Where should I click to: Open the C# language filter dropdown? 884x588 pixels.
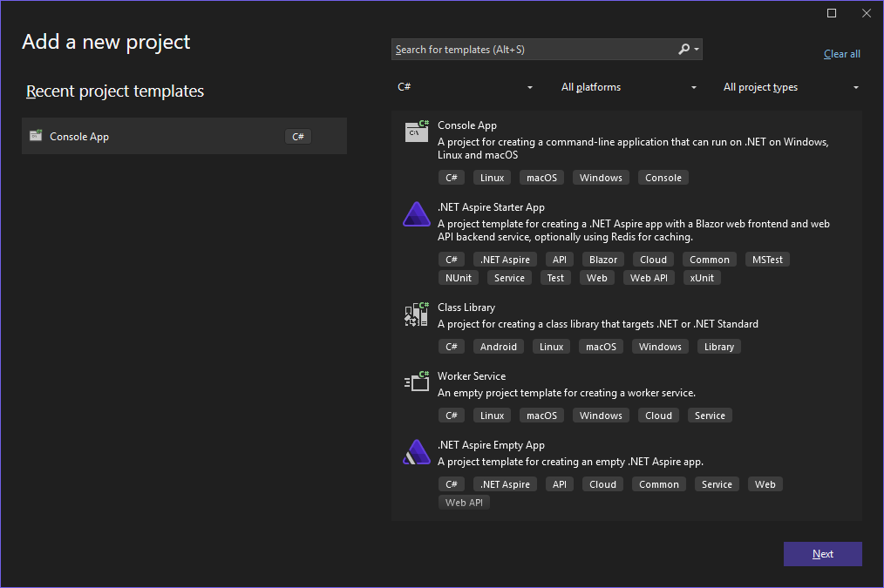pos(465,87)
